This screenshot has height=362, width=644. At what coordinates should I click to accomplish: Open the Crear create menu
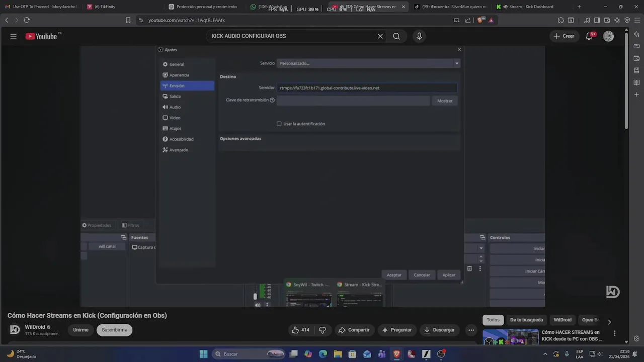563,36
